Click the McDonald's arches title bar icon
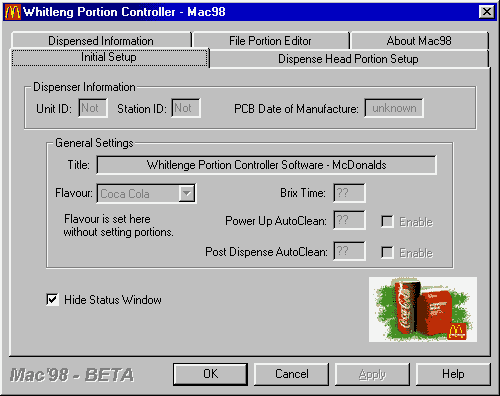 click(x=12, y=12)
